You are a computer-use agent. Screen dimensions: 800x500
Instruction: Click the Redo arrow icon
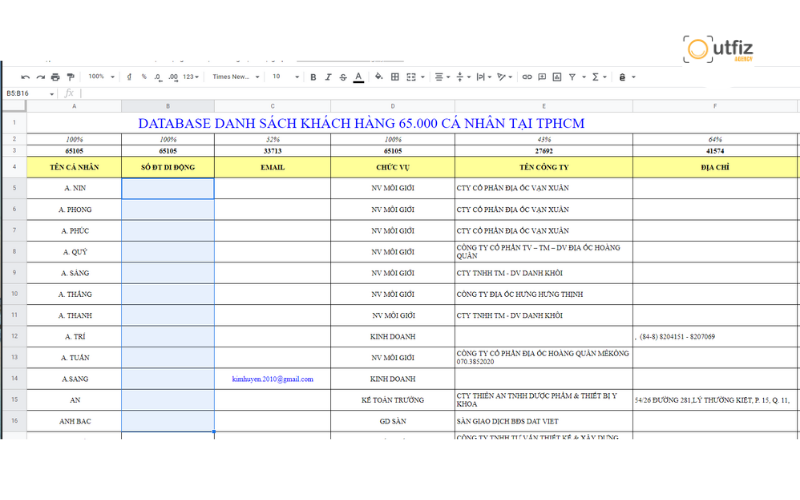point(40,77)
